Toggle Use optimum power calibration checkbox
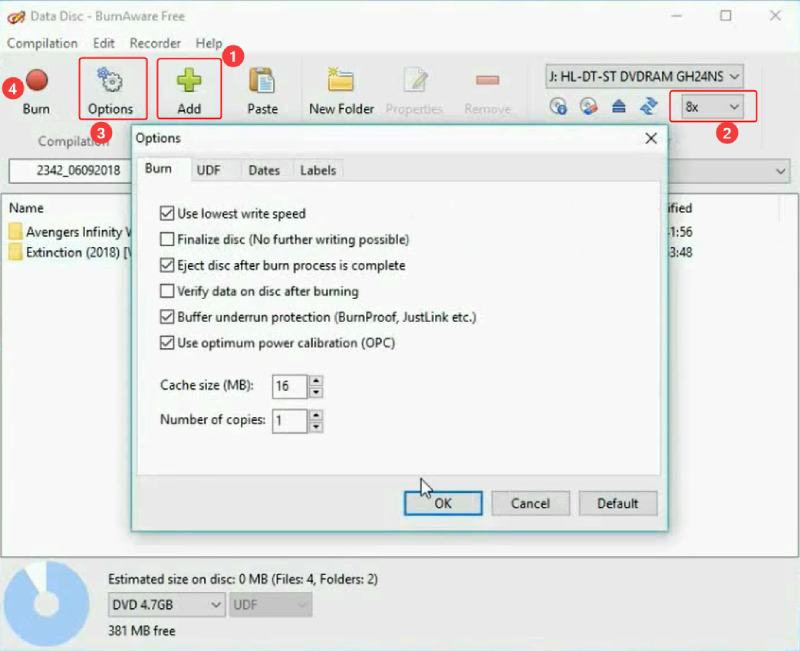 coord(167,343)
